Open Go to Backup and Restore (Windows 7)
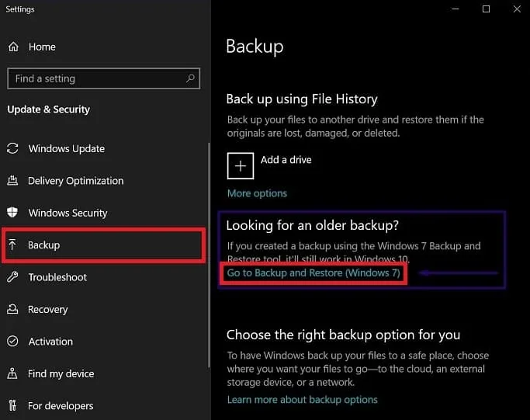 pyautogui.click(x=313, y=273)
